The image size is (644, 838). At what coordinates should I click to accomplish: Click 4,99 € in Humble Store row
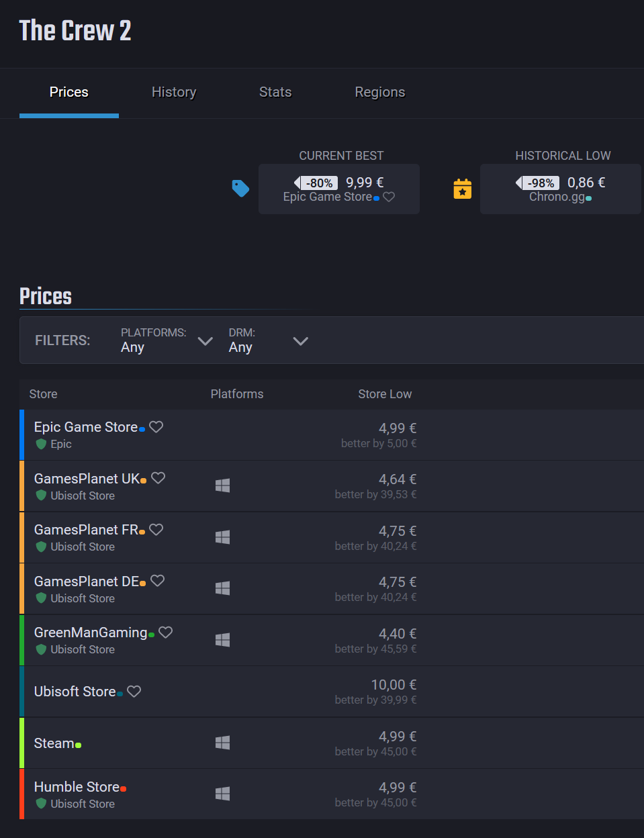(x=398, y=788)
